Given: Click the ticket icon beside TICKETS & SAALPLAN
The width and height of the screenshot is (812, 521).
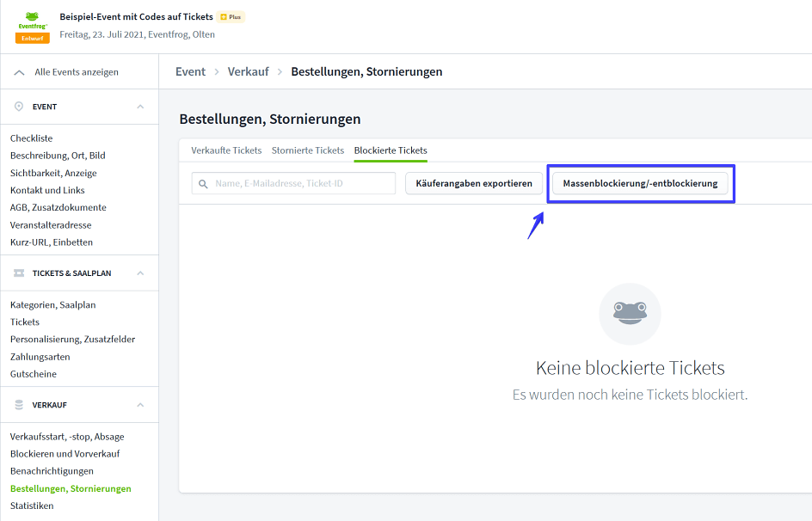Looking at the screenshot, I should pos(19,273).
